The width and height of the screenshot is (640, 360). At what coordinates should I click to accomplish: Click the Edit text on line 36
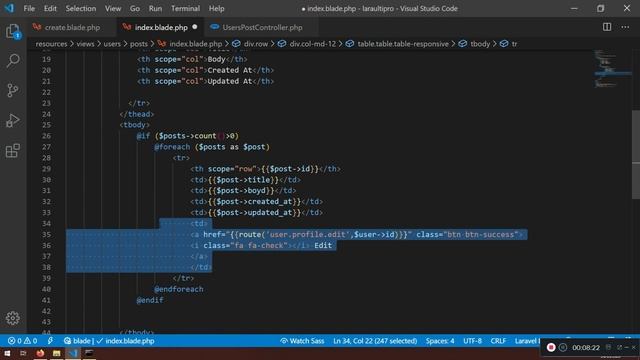coord(323,245)
